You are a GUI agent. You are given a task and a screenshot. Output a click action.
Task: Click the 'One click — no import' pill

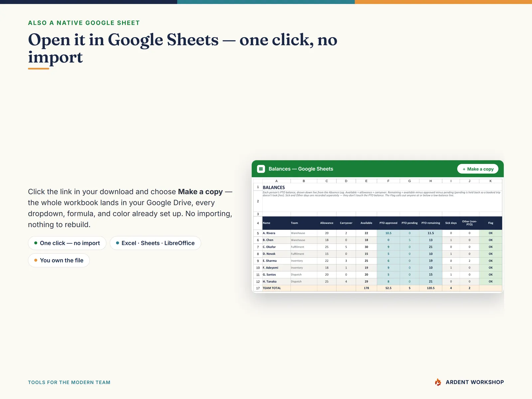(67, 243)
